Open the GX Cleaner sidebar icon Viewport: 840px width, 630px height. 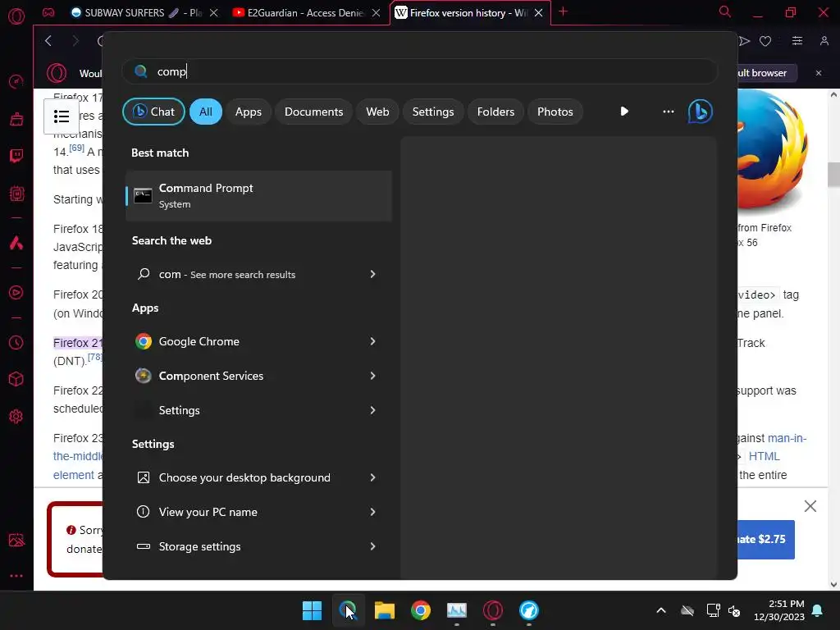click(x=16, y=119)
